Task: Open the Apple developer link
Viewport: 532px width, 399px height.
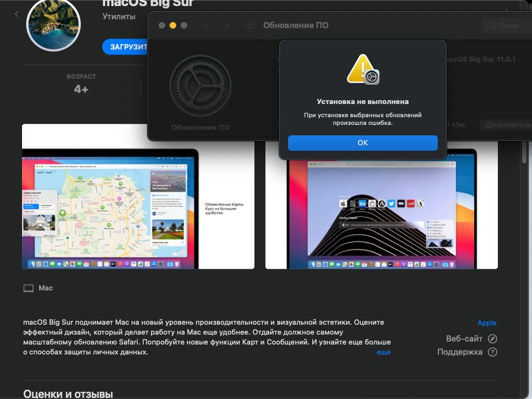Action: (487, 323)
